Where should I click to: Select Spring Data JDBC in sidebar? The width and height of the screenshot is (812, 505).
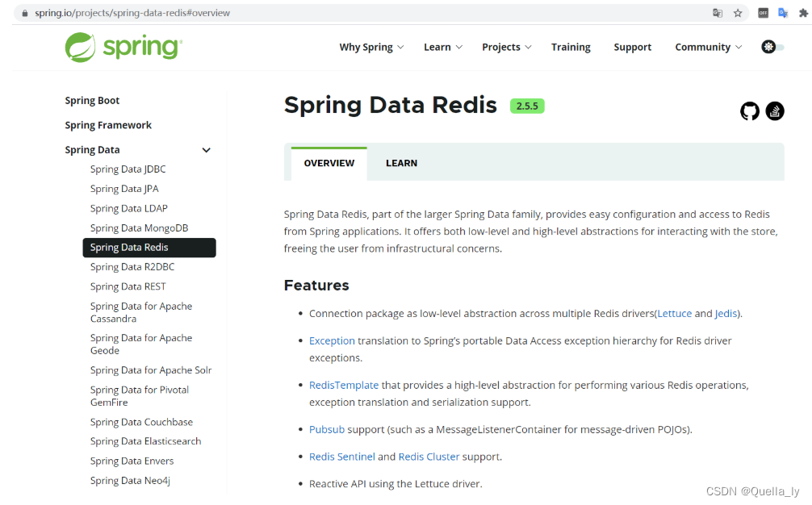[128, 169]
